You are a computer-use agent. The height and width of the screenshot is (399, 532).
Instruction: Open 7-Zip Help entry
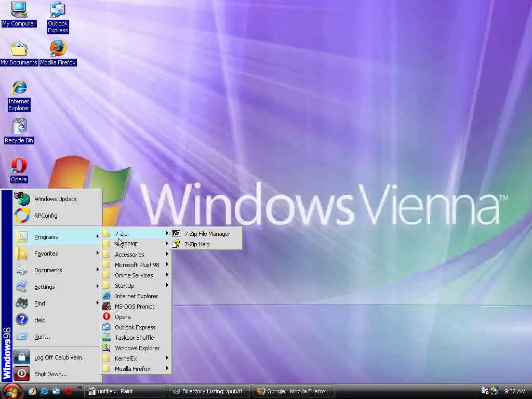coord(207,244)
